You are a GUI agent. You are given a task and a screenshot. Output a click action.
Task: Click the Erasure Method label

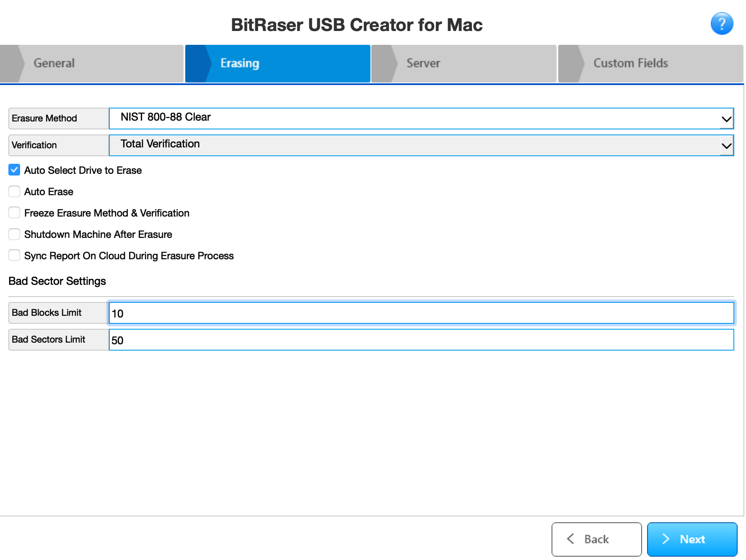coord(44,119)
